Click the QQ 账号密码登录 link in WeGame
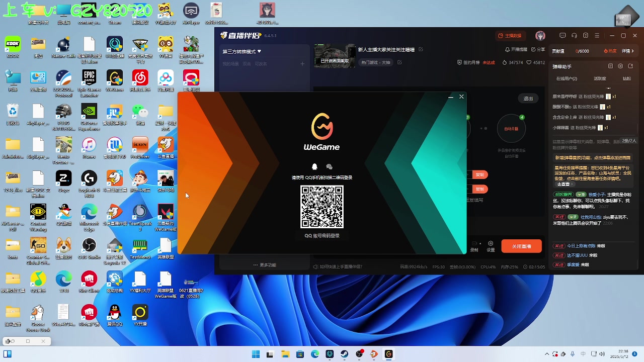This screenshot has height=362, width=644. point(322,236)
